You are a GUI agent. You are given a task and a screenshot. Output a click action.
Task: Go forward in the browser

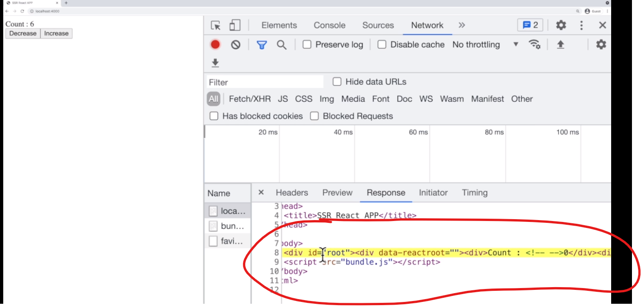pos(14,11)
